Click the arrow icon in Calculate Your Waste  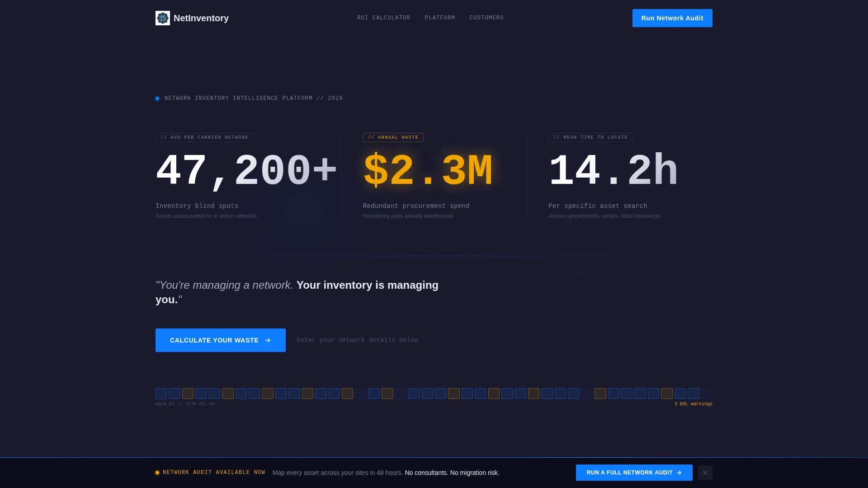click(x=268, y=340)
